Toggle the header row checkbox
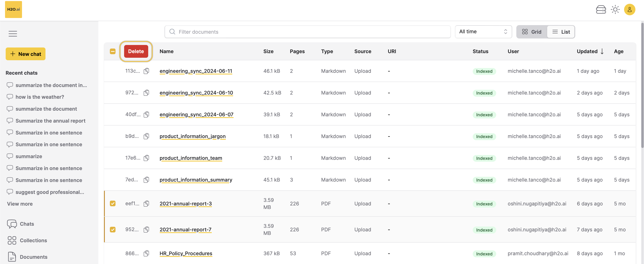Viewport: 644px width, 264px height. (112, 51)
